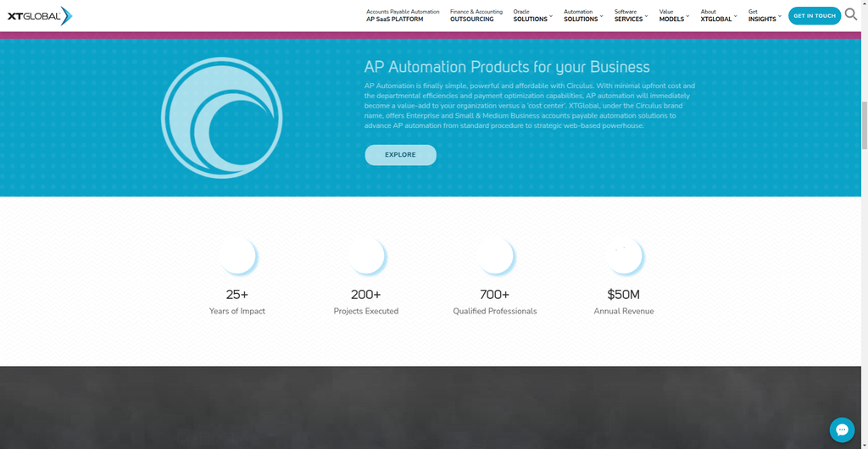Click the $50M statistic value
Viewport: 868px width, 449px height.
click(x=623, y=294)
